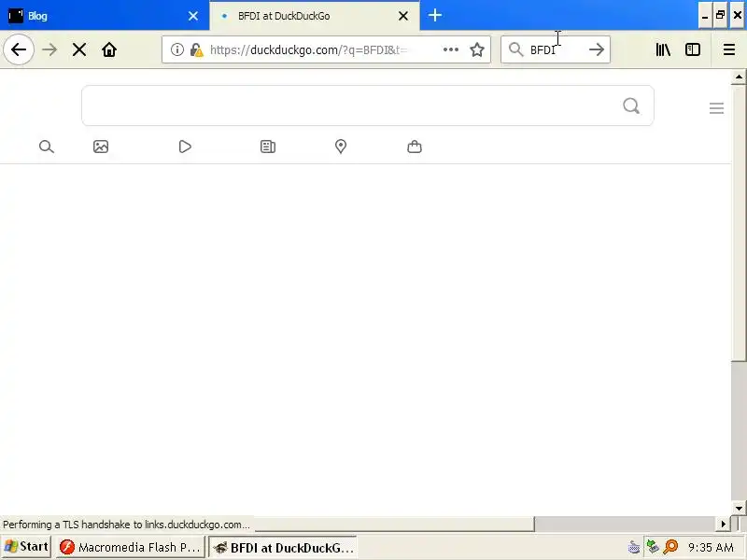The height and width of the screenshot is (560, 747).
Task: Go to the home page
Action: click(109, 49)
